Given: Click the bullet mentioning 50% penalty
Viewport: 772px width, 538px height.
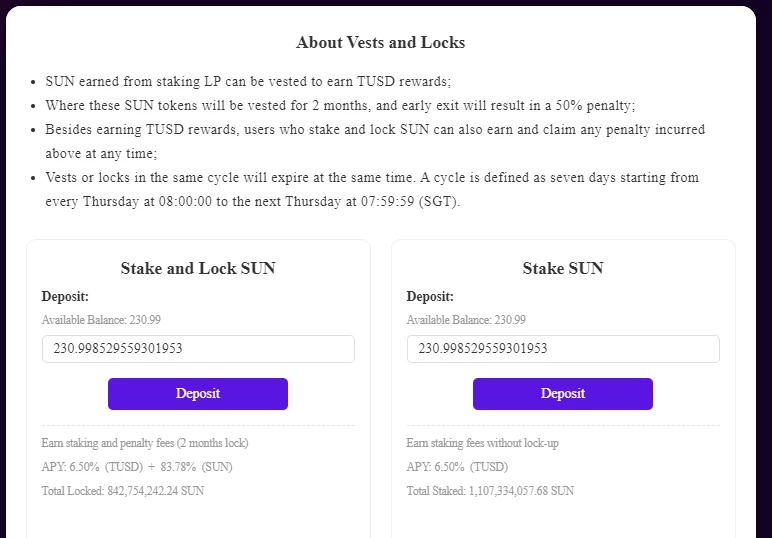Looking at the screenshot, I should [340, 105].
